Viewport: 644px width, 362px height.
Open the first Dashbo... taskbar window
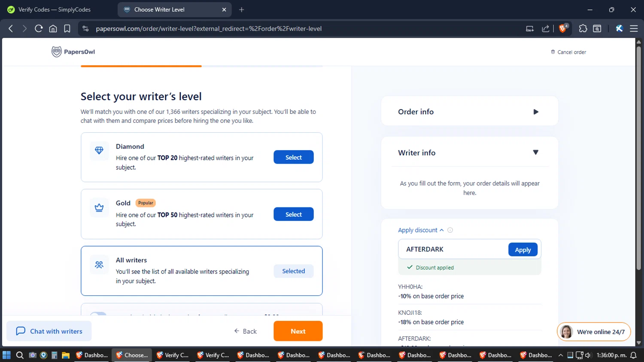(92, 355)
